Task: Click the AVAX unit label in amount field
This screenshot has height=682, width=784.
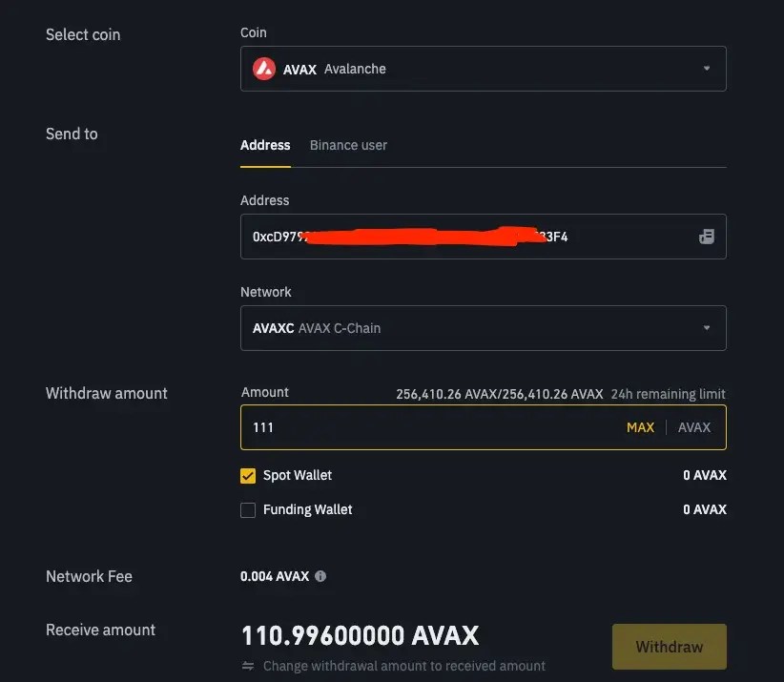Action: pos(694,427)
